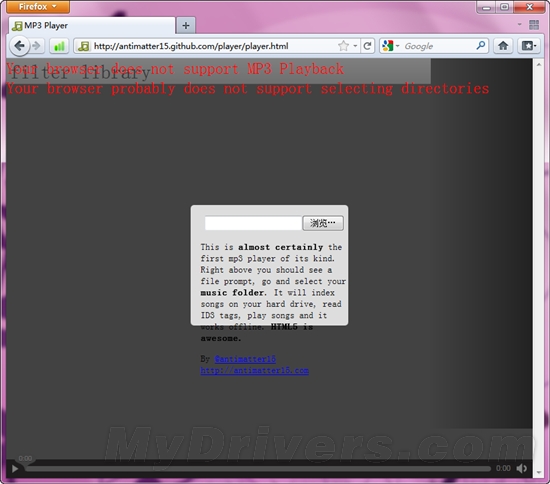550x484 pixels.
Task: Open the bookmarks menu icon
Action: tap(529, 46)
